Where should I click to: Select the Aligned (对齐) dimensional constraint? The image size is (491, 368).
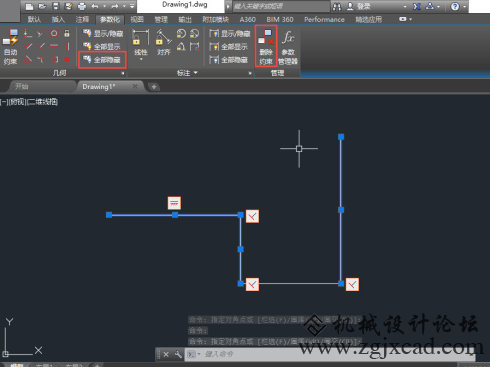[163, 42]
